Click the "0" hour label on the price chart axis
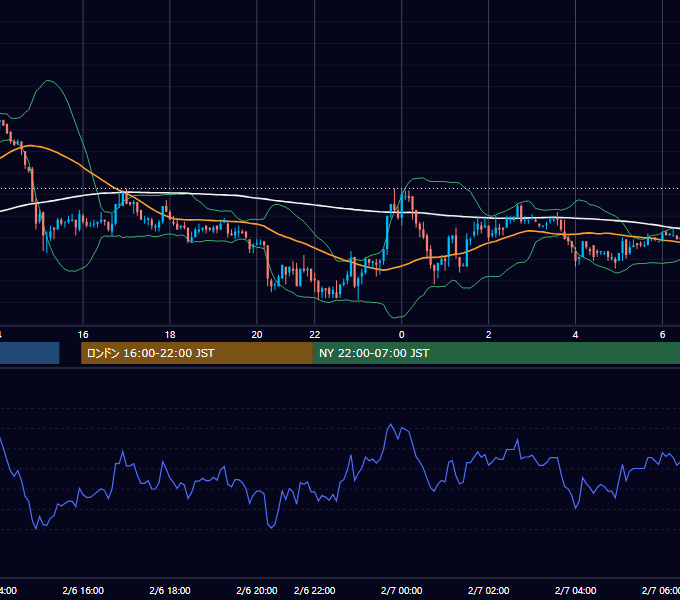680x600 pixels. [402, 335]
